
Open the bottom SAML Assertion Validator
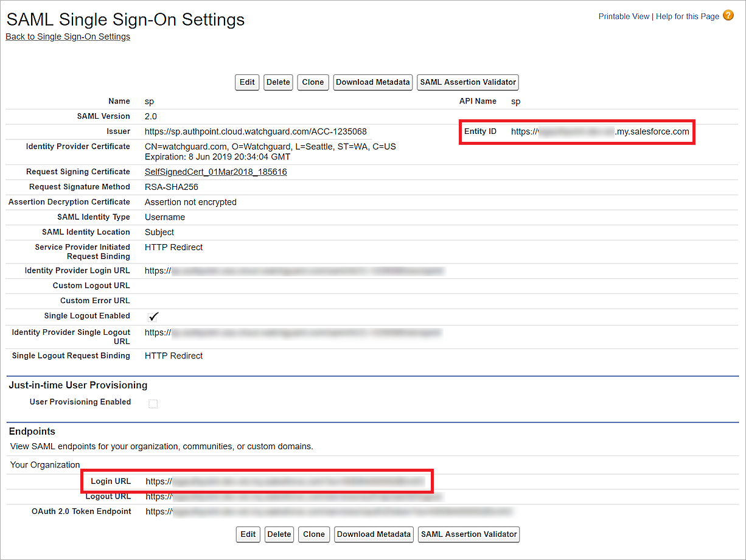469,534
